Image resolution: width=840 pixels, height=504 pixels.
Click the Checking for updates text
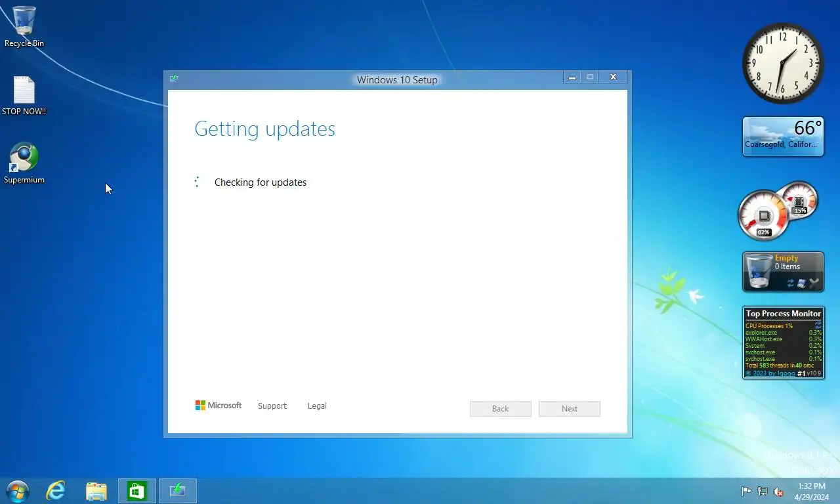pos(261,182)
